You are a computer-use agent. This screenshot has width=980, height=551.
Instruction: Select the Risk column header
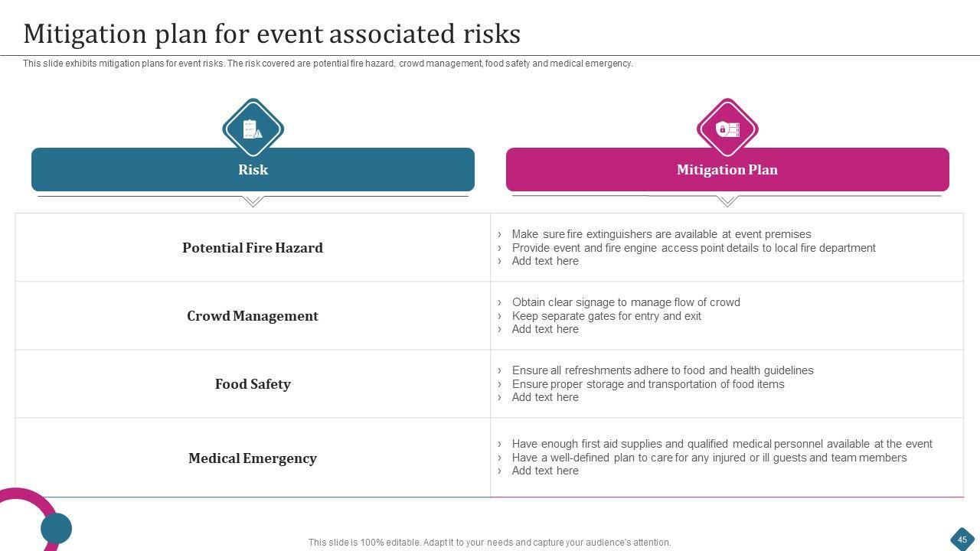[253, 170]
